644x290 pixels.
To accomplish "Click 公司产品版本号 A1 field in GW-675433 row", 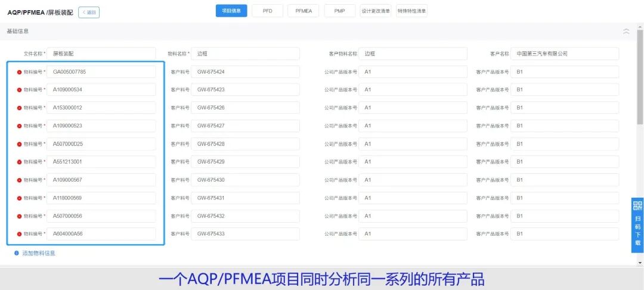I will pos(413,234).
